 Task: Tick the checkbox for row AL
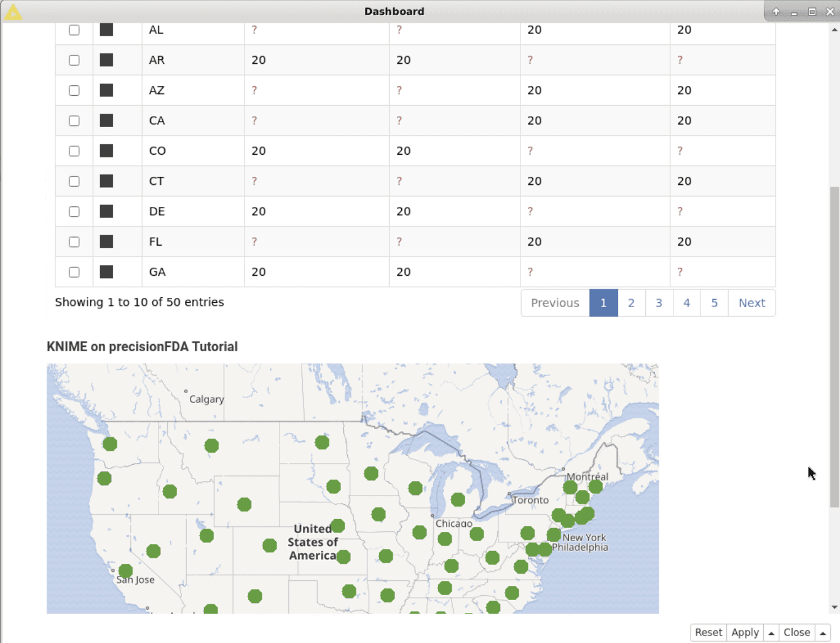[x=74, y=30]
